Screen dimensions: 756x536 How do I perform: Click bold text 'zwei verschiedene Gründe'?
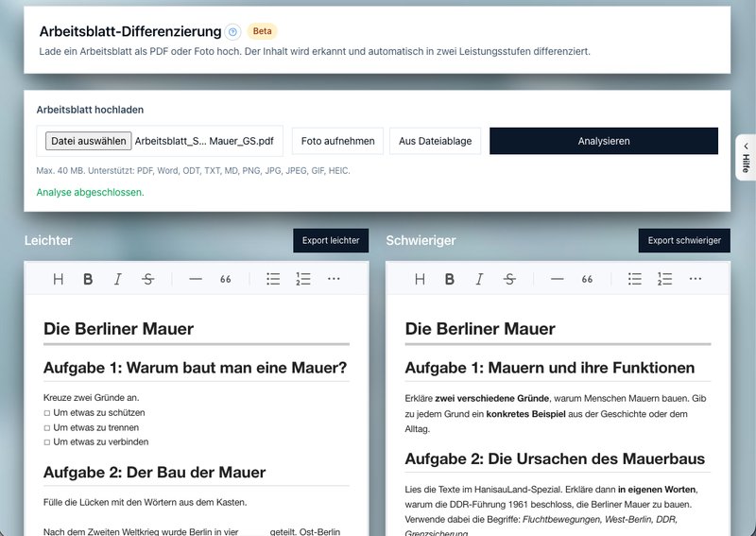click(491, 399)
